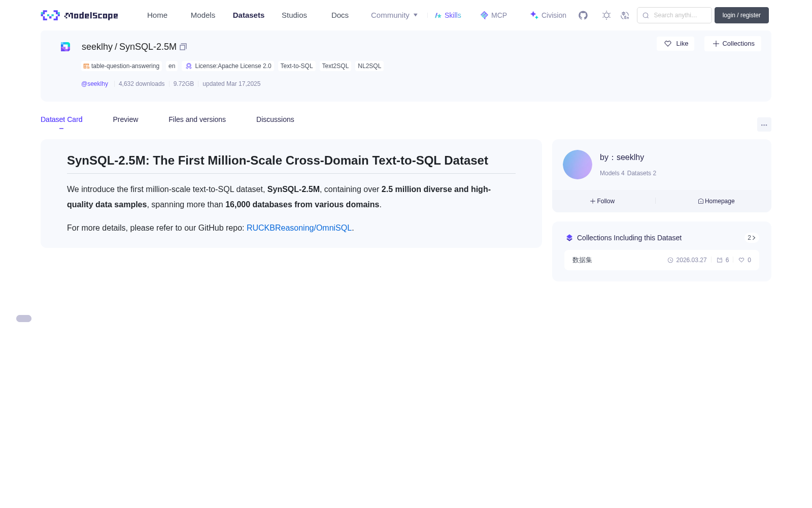Open the Files and versions tab
The width and height of the screenshot is (812, 508).
197,119
